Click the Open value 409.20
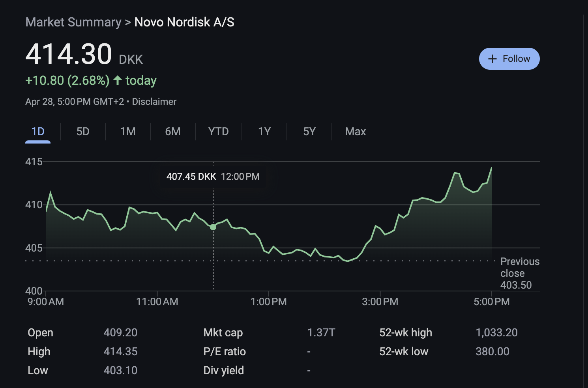The height and width of the screenshot is (388, 588). click(x=120, y=332)
